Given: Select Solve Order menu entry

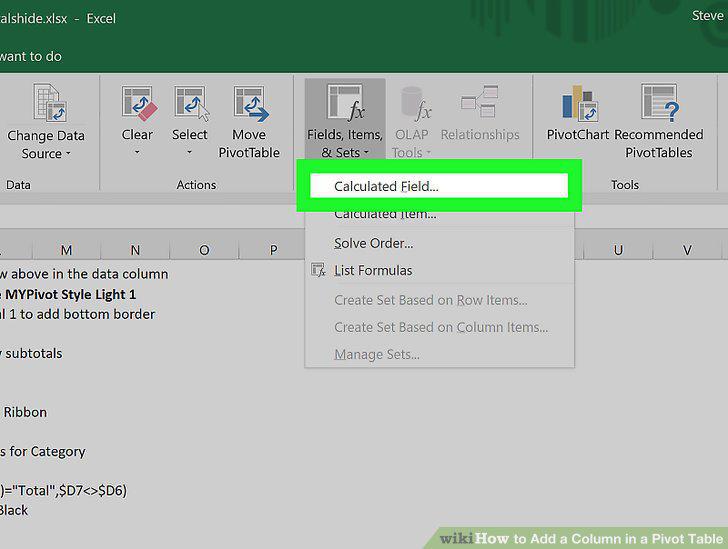Looking at the screenshot, I should tap(439, 243).
